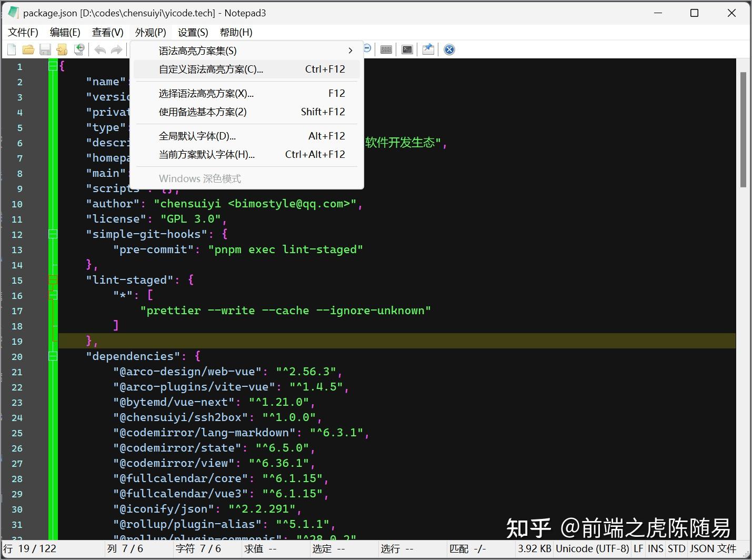The width and height of the screenshot is (752, 560).
Task: Click JSON 文件 language indicator in status bar
Action: click(713, 548)
